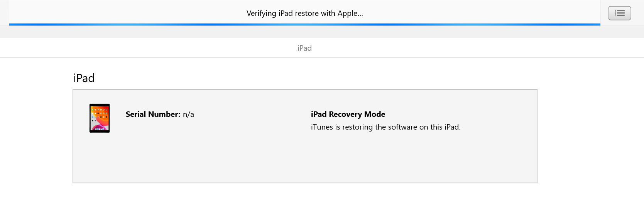This screenshot has width=644, height=205.
Task: Click toolbar space right of Up Next button
Action: click(x=638, y=13)
